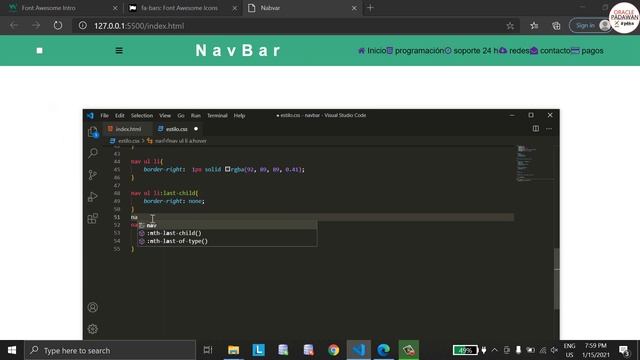The height and width of the screenshot is (360, 640).
Task: Open the Selection menu in VS Code
Action: 142,116
